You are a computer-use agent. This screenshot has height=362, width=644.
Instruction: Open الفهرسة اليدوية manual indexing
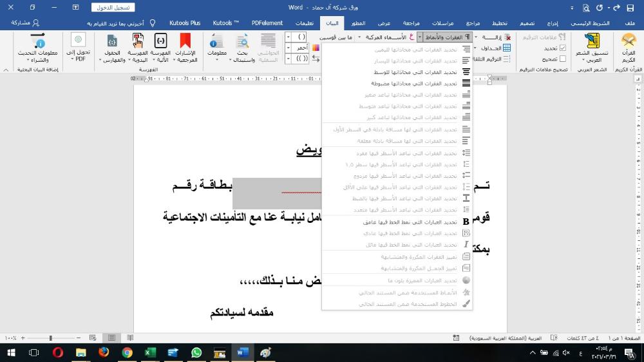(138, 48)
